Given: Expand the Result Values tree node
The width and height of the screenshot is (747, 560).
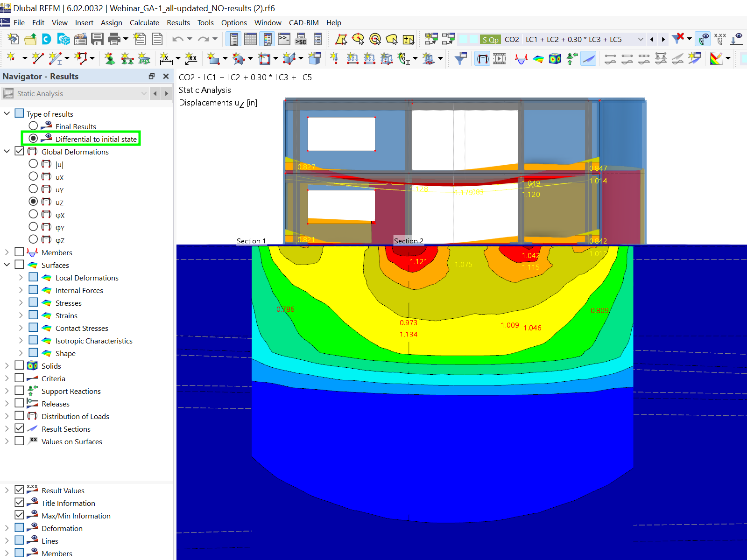Looking at the screenshot, I should (7, 490).
